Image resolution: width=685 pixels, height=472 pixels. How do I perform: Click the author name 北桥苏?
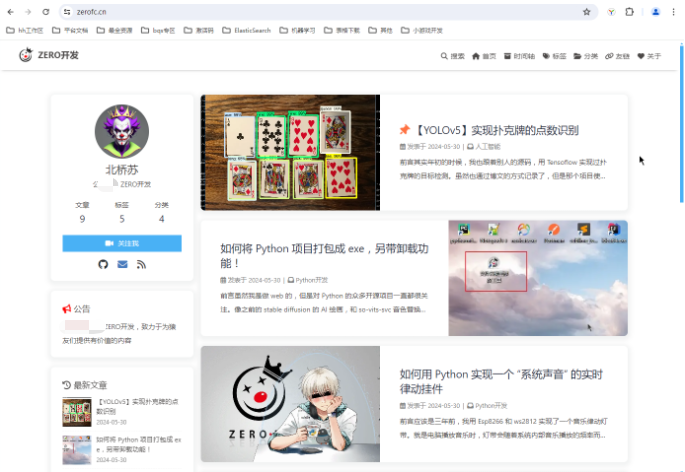tap(122, 170)
